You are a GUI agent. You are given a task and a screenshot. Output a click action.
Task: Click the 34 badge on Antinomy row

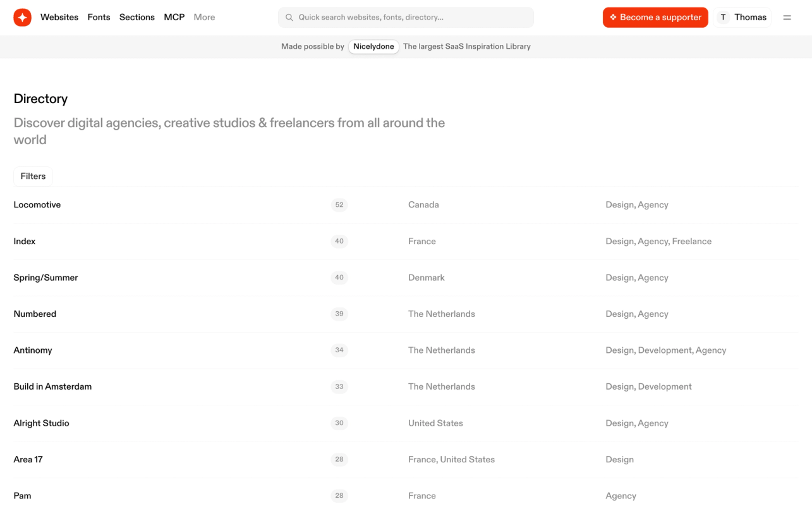point(339,350)
